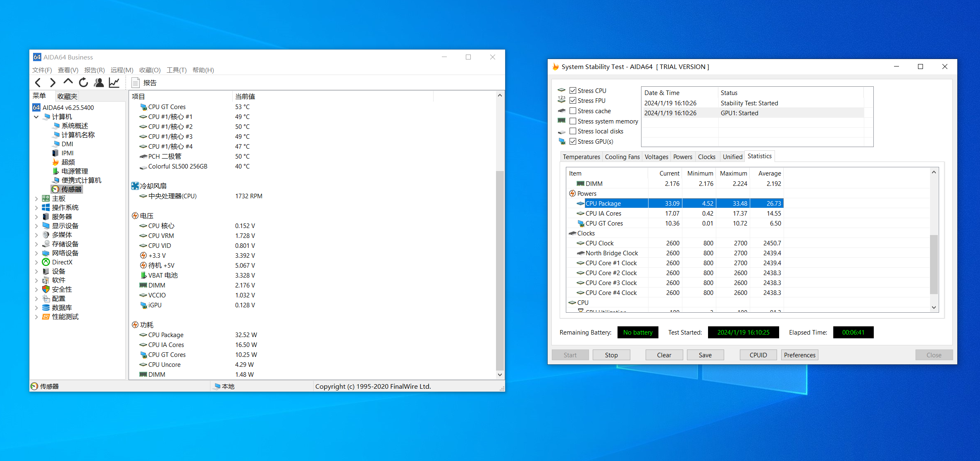Click the 数据库 database icon in tree

coord(46,308)
